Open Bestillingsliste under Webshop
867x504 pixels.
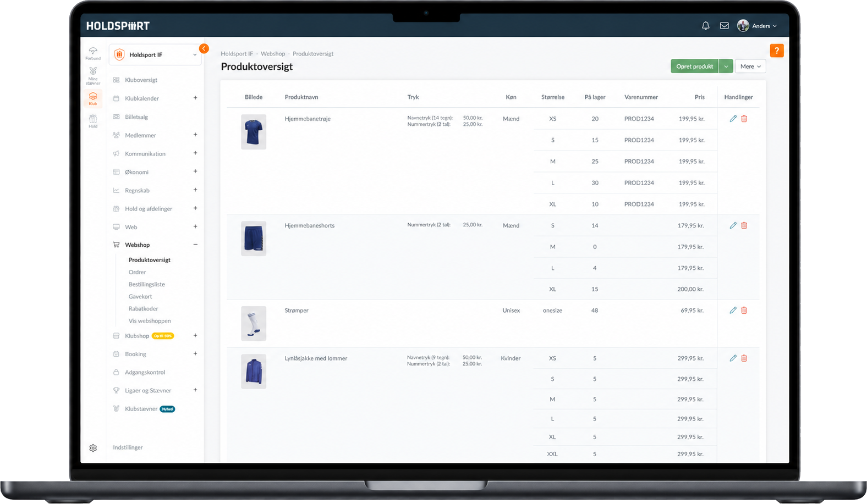(147, 284)
